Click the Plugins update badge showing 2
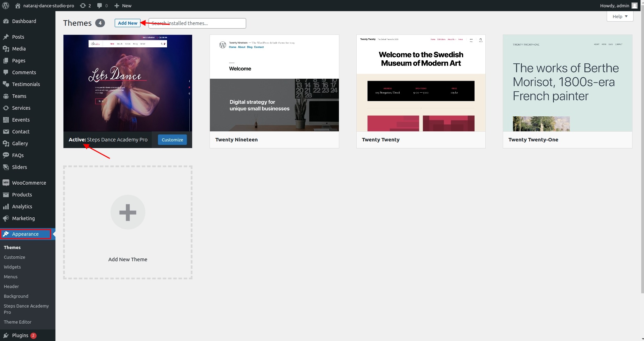This screenshot has width=644, height=341. (x=33, y=335)
